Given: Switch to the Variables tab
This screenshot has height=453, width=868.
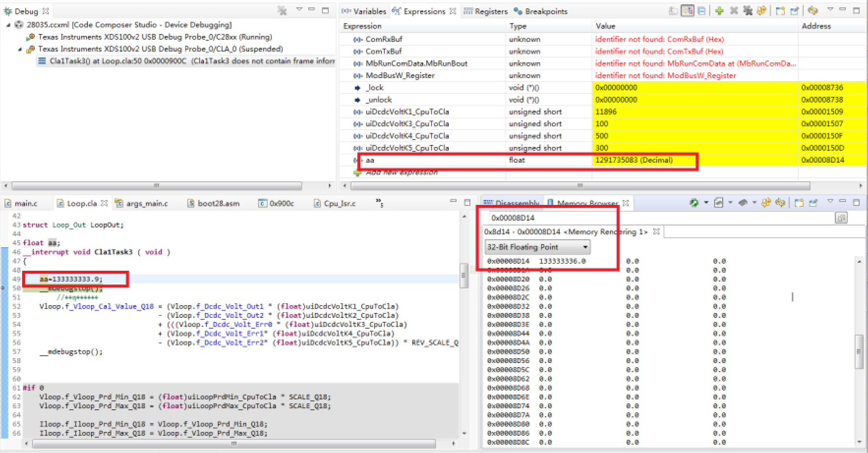Looking at the screenshot, I should point(364,11).
